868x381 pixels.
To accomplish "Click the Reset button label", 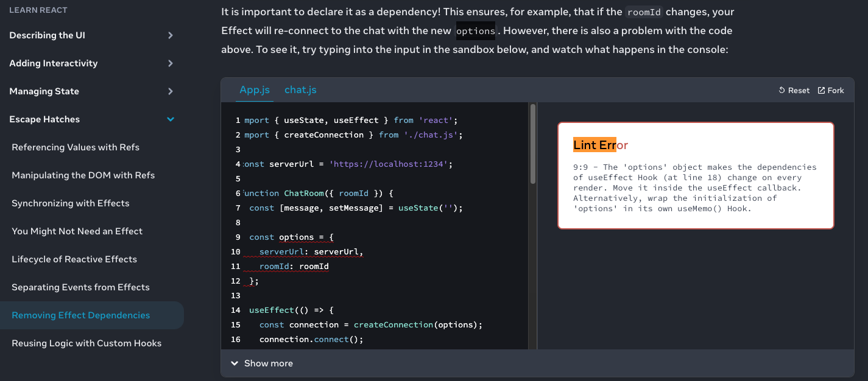I will tap(799, 90).
